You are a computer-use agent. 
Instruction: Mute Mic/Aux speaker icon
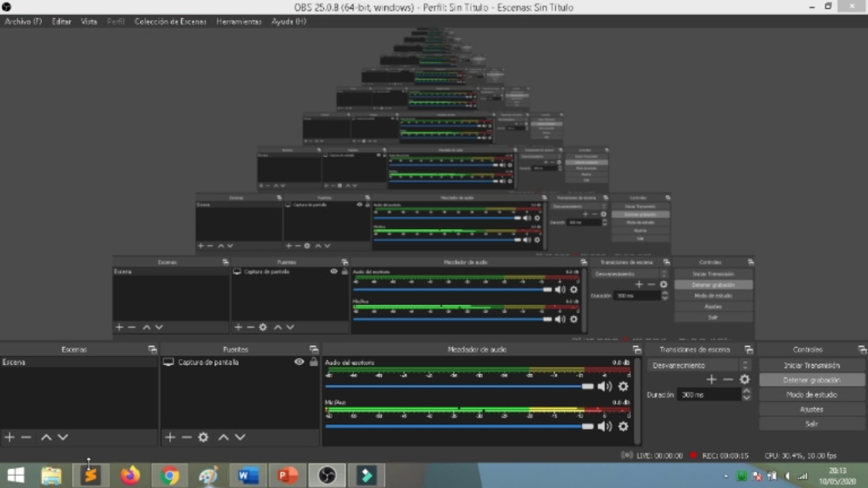pyautogui.click(x=605, y=426)
